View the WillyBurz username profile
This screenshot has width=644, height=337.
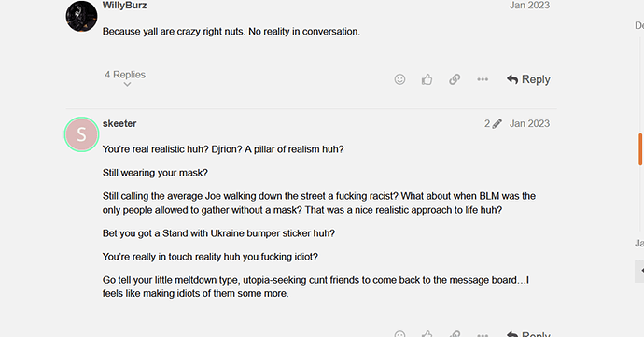124,6
